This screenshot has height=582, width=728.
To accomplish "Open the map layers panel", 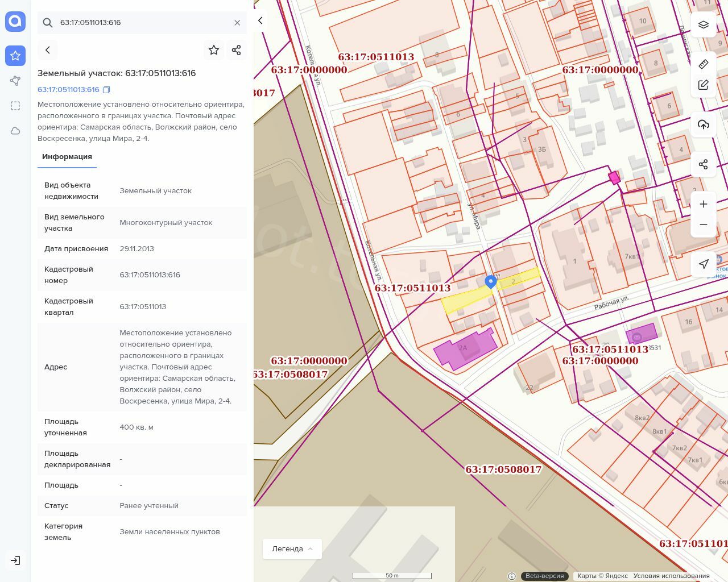I will 703,24.
